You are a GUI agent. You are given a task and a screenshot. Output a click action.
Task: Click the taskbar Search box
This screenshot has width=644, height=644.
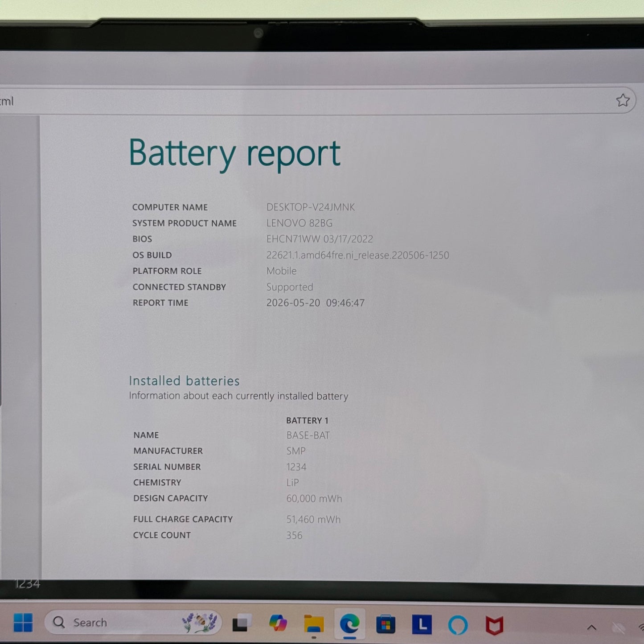[x=133, y=622]
